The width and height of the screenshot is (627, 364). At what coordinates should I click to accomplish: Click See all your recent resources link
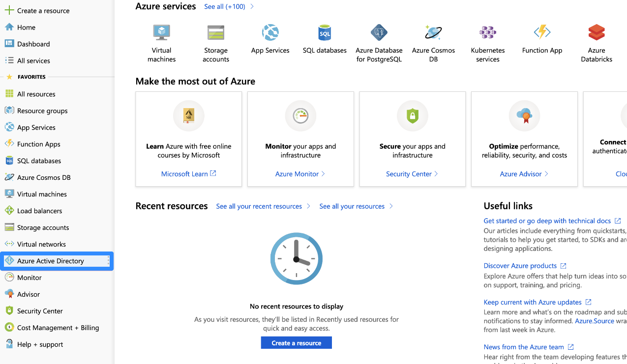click(x=259, y=206)
